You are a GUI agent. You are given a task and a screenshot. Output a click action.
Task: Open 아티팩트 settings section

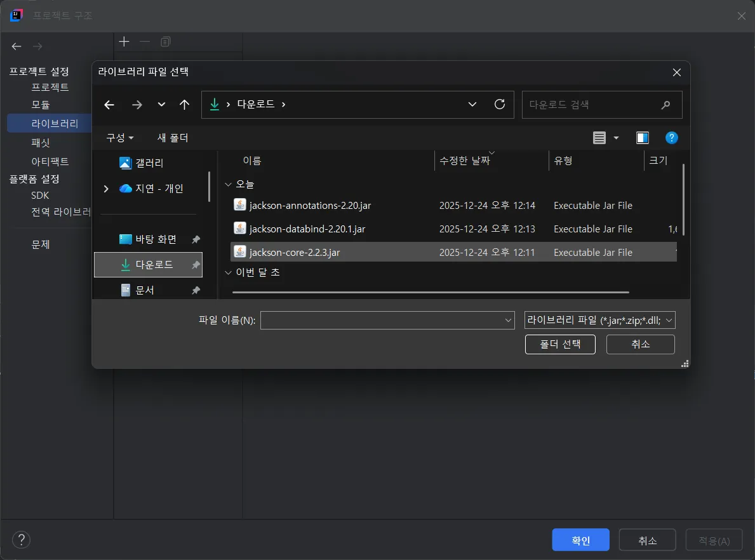(x=50, y=162)
